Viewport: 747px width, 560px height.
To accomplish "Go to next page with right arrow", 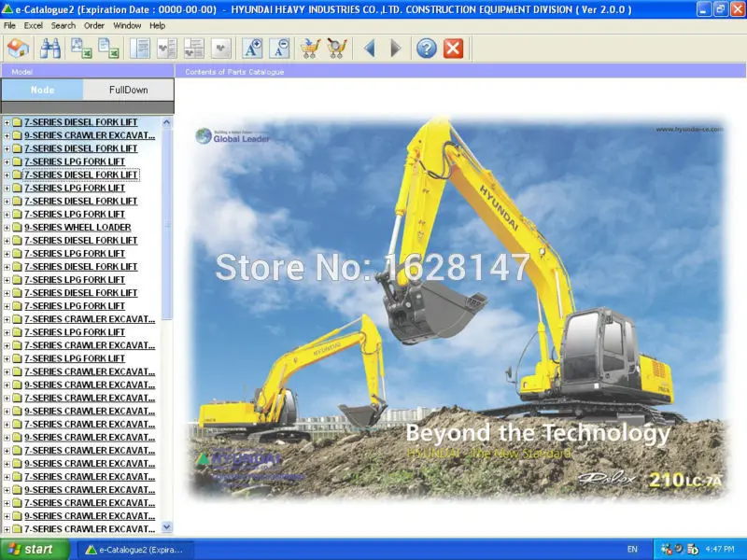I will (x=395, y=49).
